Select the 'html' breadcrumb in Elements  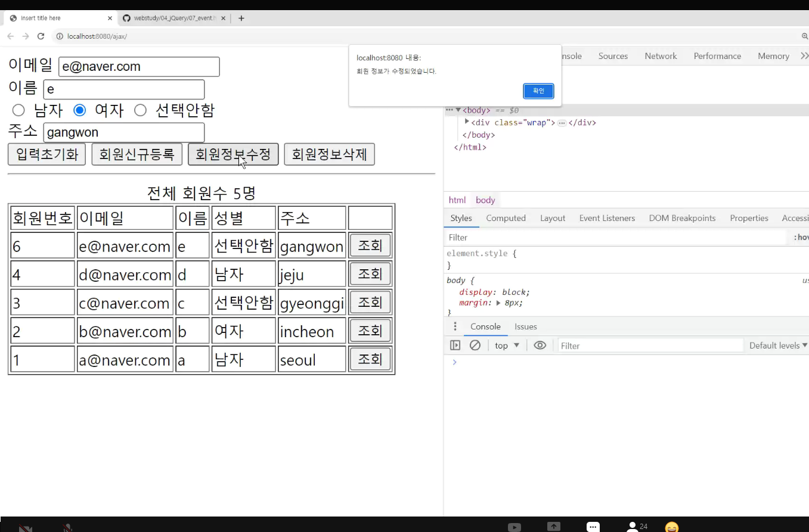(x=457, y=200)
